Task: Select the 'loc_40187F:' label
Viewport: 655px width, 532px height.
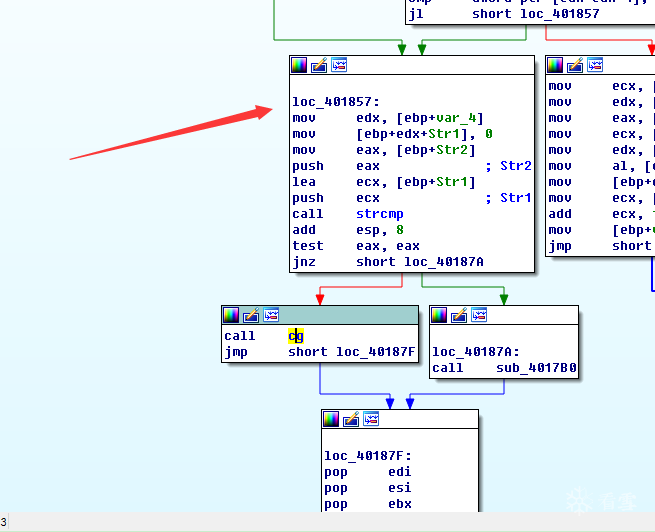Action: (368, 456)
